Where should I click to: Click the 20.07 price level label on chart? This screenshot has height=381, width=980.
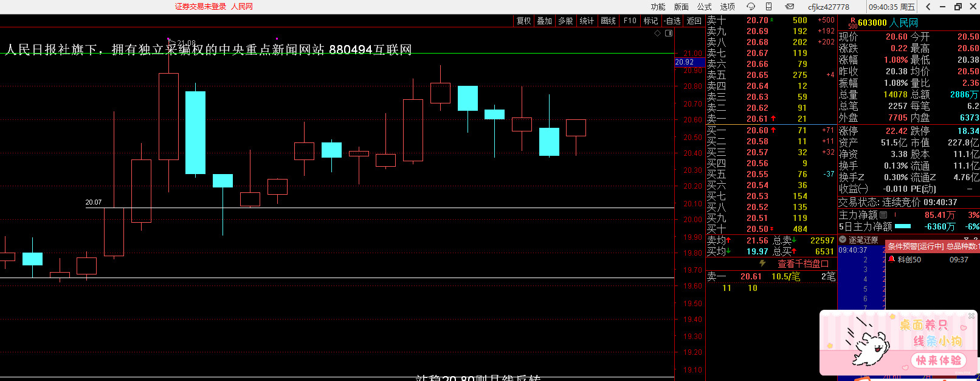click(94, 202)
